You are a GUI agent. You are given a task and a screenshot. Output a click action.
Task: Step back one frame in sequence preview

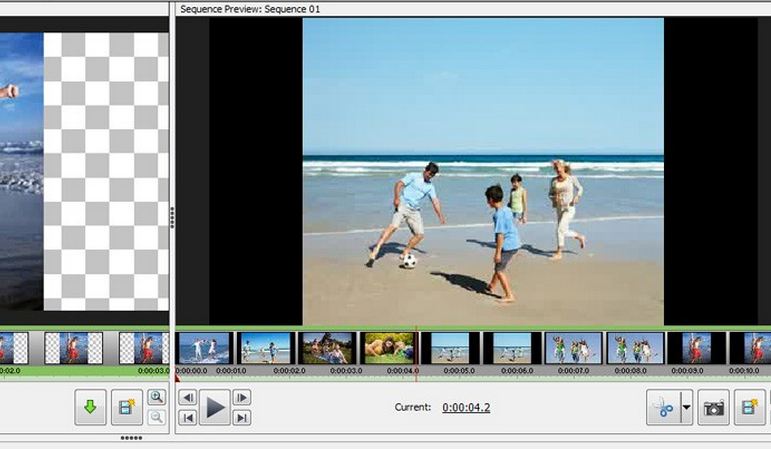[x=188, y=397]
